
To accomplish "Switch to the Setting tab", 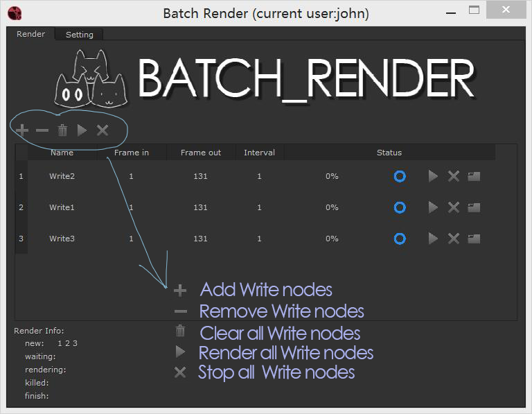I will pyautogui.click(x=80, y=35).
